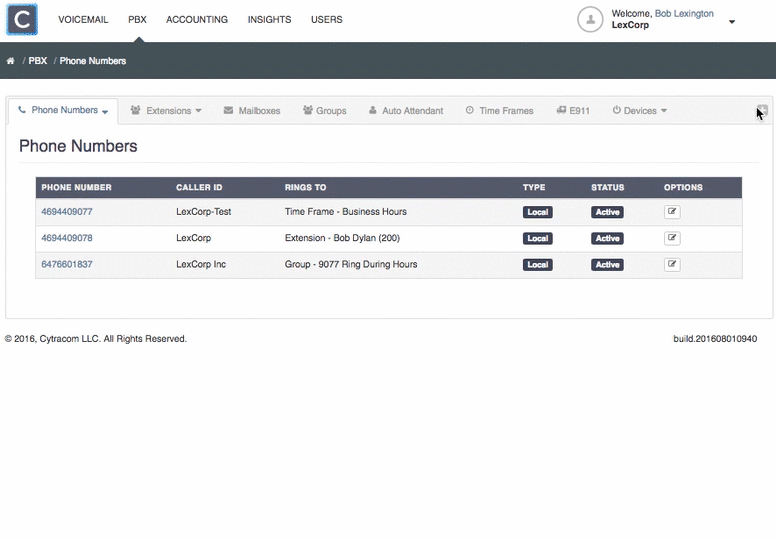Viewport: 776px width, 540px height.
Task: Expand the user account menu arrow
Action: 732,22
